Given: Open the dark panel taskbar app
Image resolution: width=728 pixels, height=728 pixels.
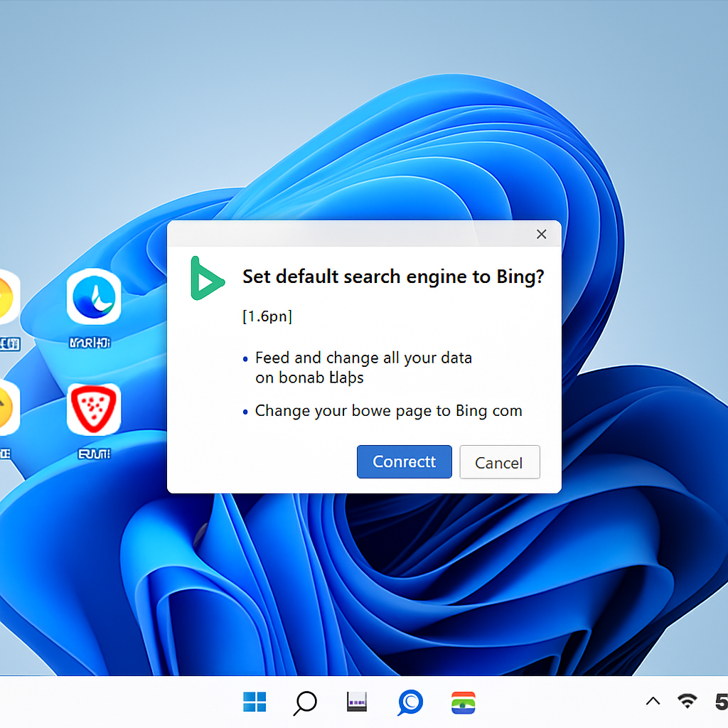Looking at the screenshot, I should (x=357, y=702).
